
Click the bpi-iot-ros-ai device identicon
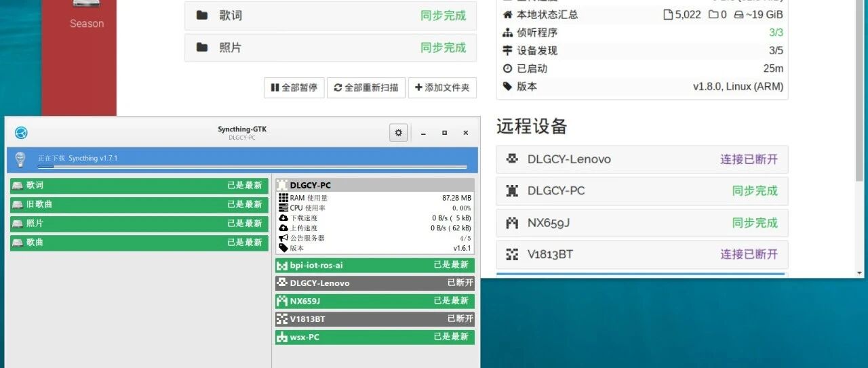point(282,265)
